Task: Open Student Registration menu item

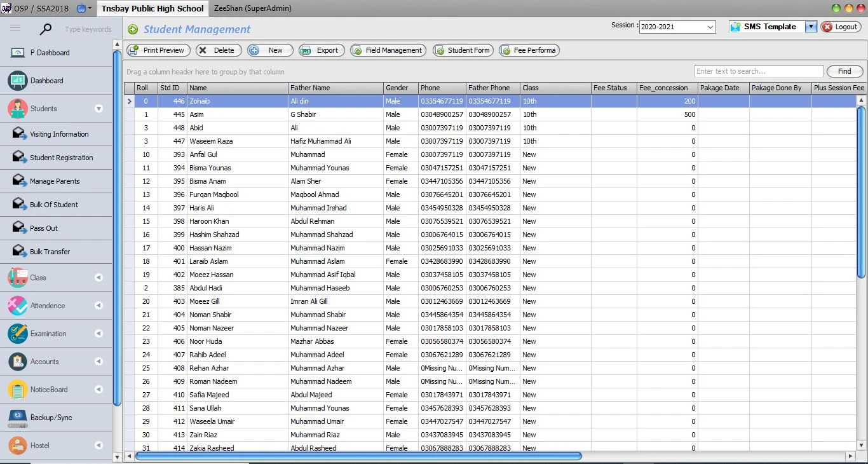Action: coord(61,158)
